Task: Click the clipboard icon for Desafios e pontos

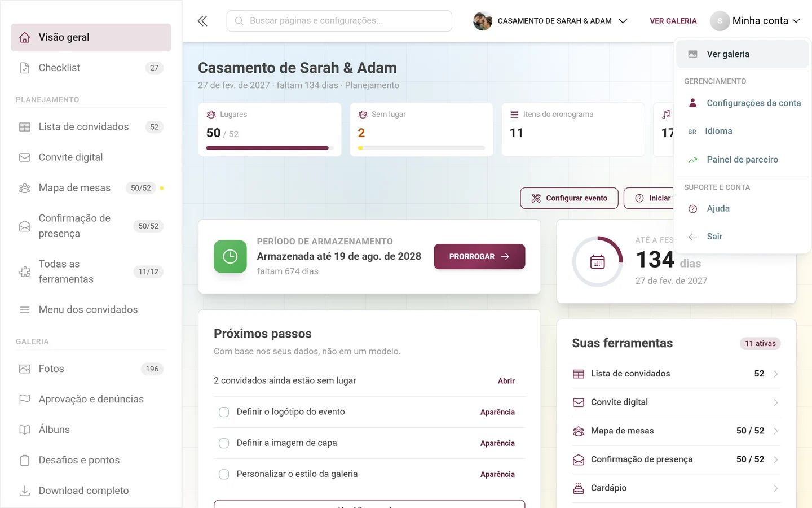Action: pyautogui.click(x=25, y=460)
